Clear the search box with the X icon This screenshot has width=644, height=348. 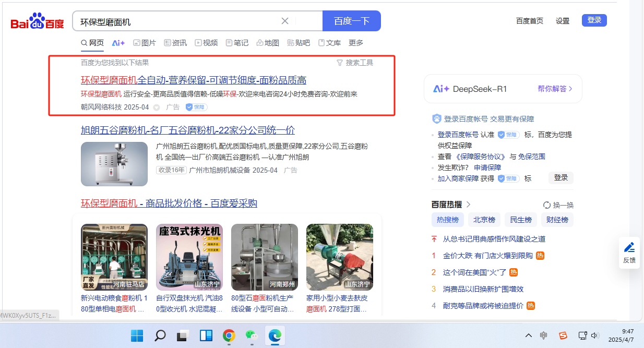[285, 21]
